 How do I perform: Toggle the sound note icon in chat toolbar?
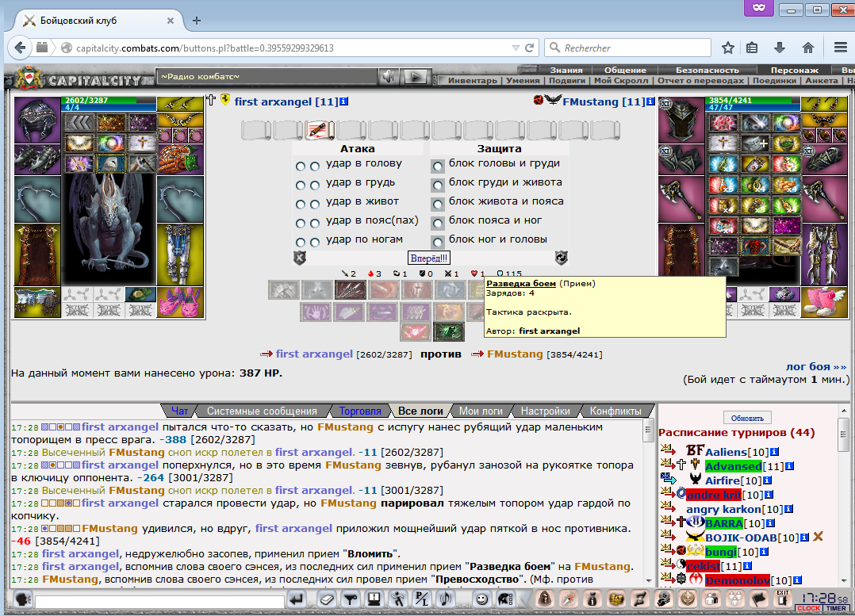[x=446, y=599]
